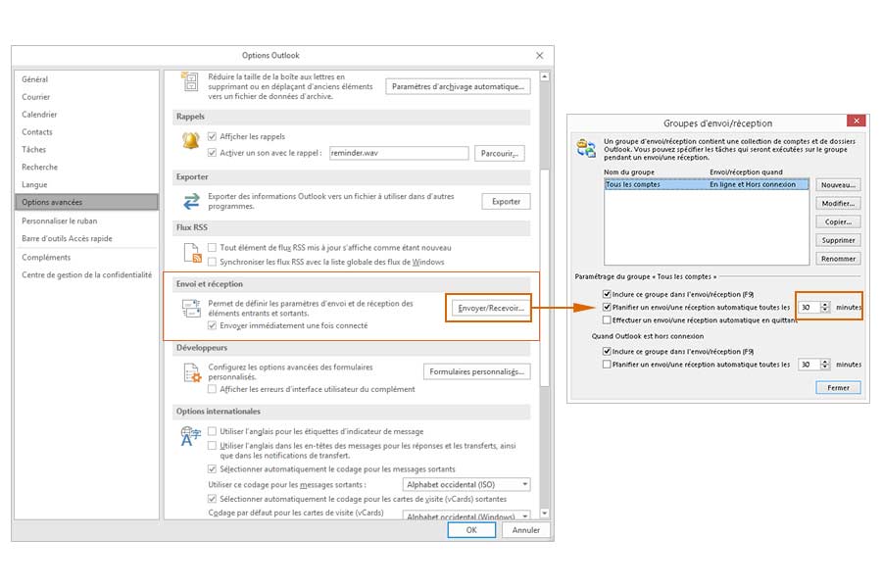Click the send and receive envelope icon
The height and width of the screenshot is (588, 882).
pos(191,308)
